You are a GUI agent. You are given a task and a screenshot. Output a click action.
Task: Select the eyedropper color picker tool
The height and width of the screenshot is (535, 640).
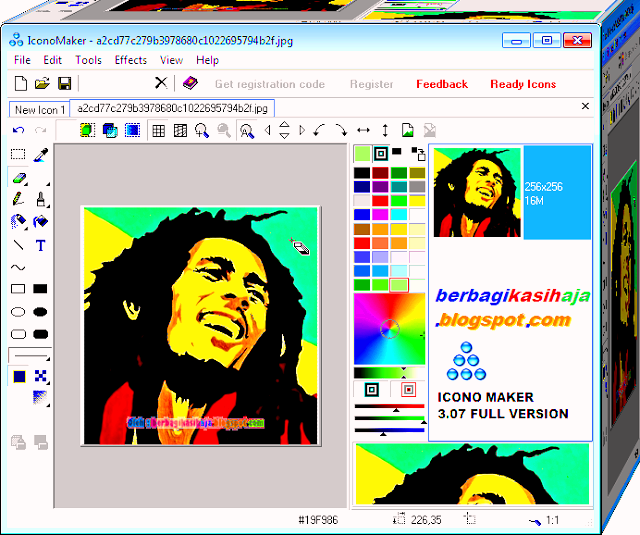40,155
